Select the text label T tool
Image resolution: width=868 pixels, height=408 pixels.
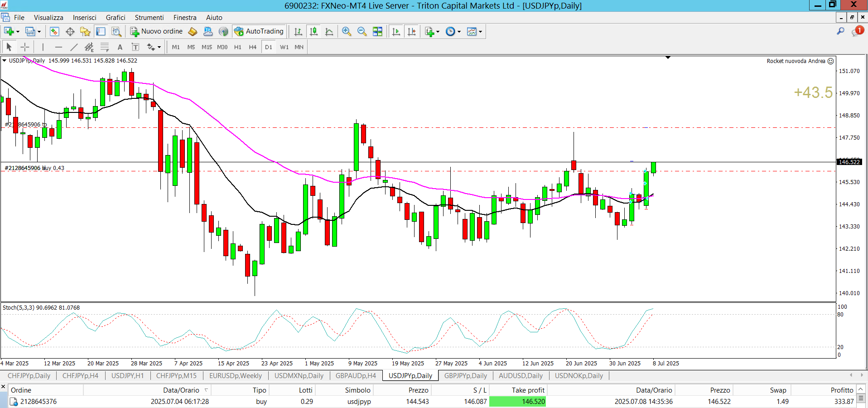pyautogui.click(x=135, y=47)
